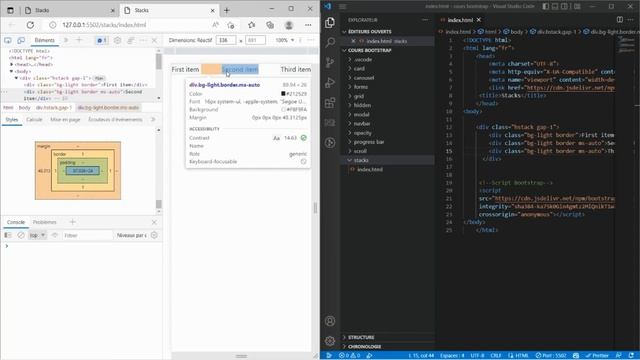Click the div.hstack.gap-1 breadcrumb in DevTools
The height and width of the screenshot is (360, 640).
[x=53, y=108]
